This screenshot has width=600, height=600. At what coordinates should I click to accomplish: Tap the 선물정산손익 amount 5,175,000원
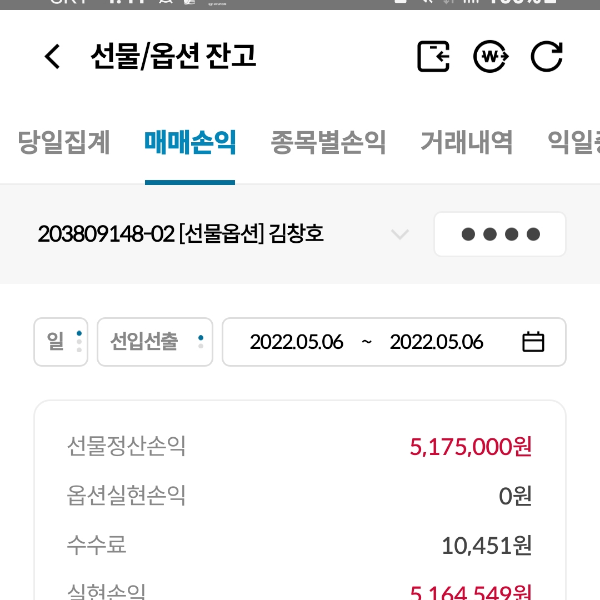[470, 446]
